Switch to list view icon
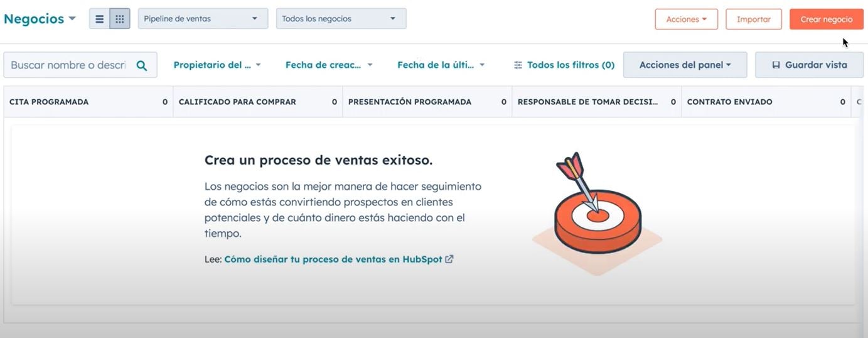Viewport: 868px width, 338px height. pyautogui.click(x=100, y=19)
